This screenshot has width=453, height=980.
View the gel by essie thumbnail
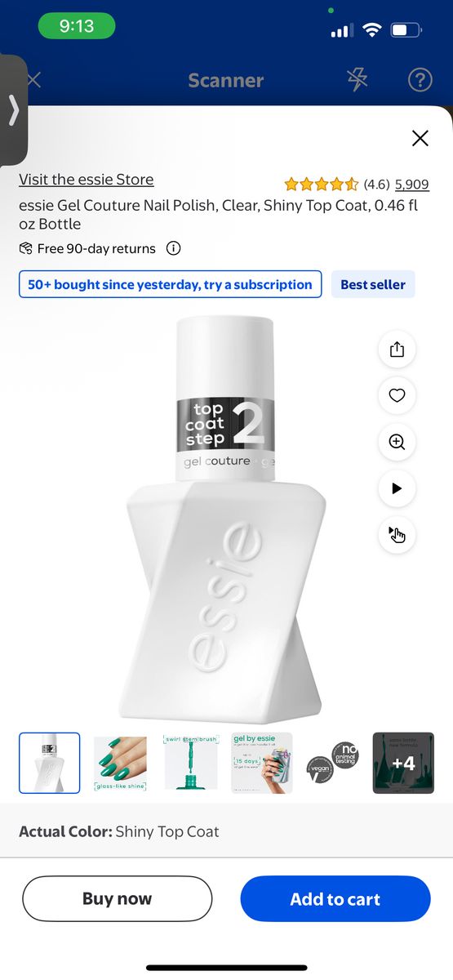tap(262, 764)
